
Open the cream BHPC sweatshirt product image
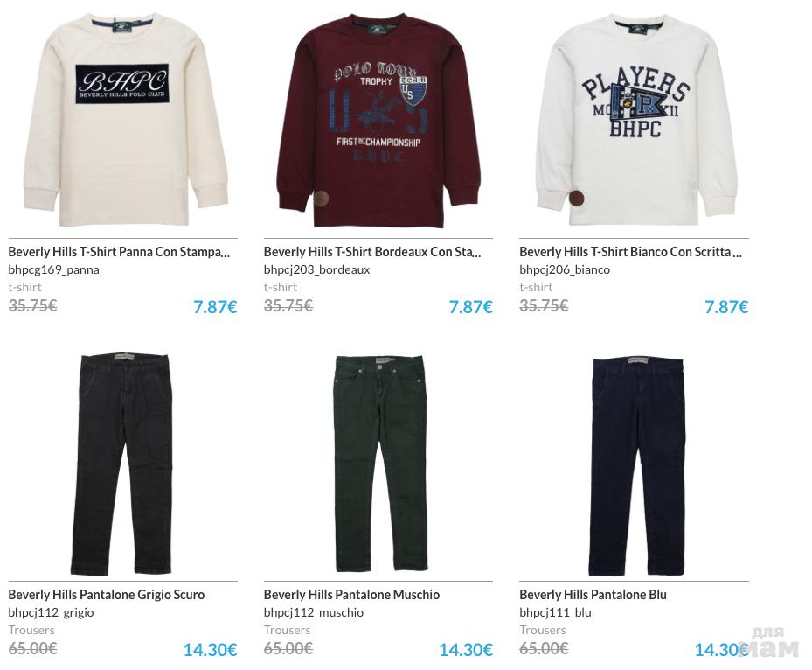click(125, 120)
